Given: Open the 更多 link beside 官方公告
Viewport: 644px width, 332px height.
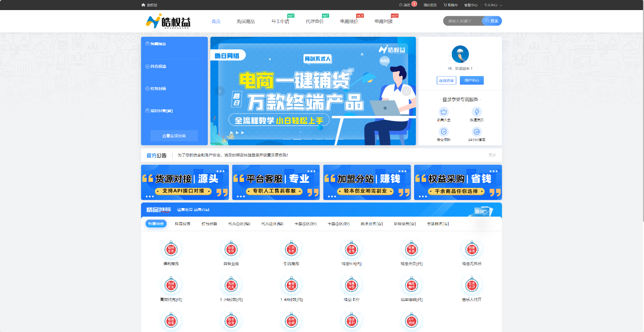Looking at the screenshot, I should (x=492, y=155).
